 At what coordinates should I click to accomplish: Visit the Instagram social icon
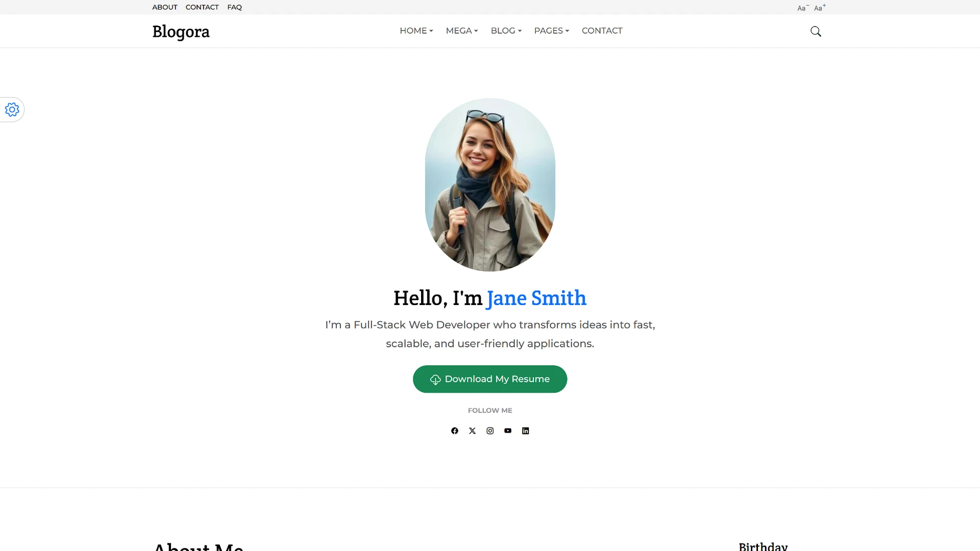(x=490, y=431)
